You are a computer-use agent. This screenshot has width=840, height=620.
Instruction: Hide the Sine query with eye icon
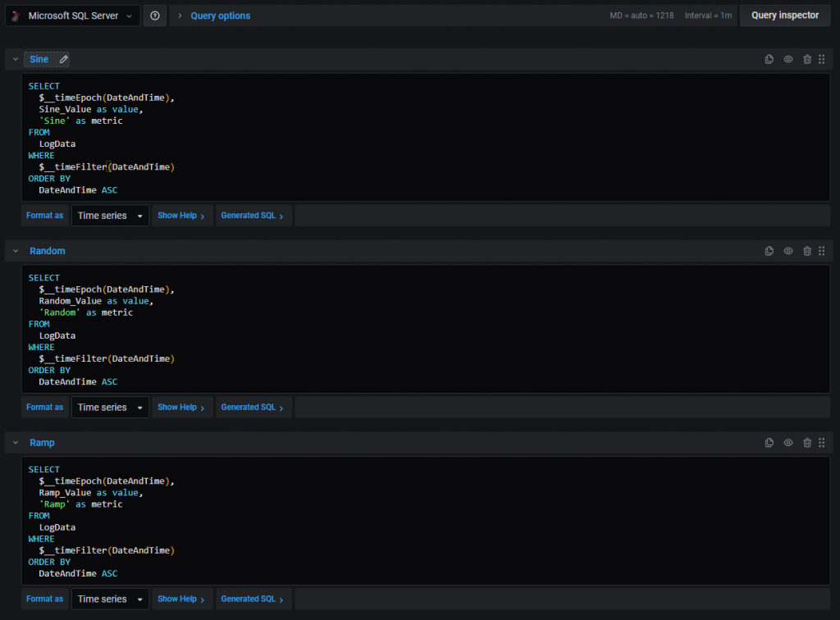point(788,59)
